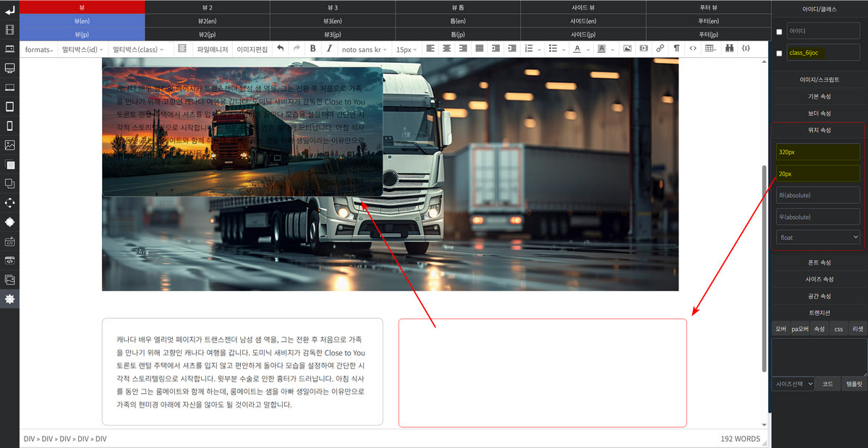This screenshot has height=448, width=868.
Task: Open source code view icon
Action: (x=693, y=48)
